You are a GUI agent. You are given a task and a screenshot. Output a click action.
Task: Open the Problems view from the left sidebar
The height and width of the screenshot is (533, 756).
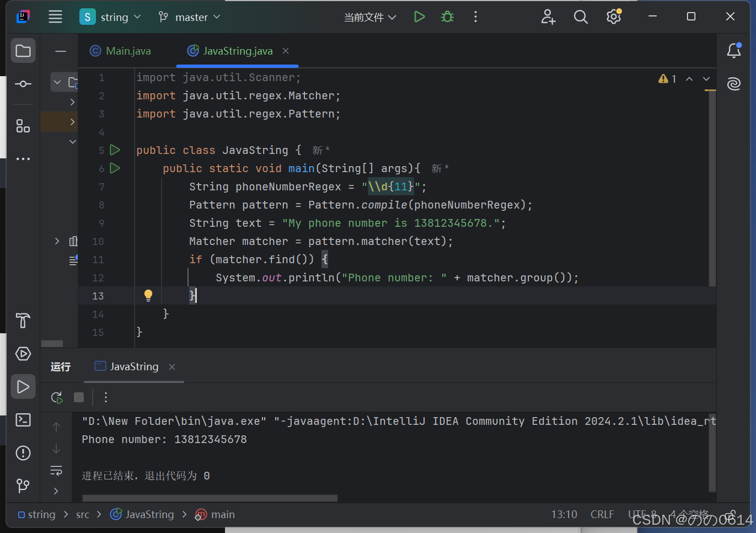click(x=23, y=453)
